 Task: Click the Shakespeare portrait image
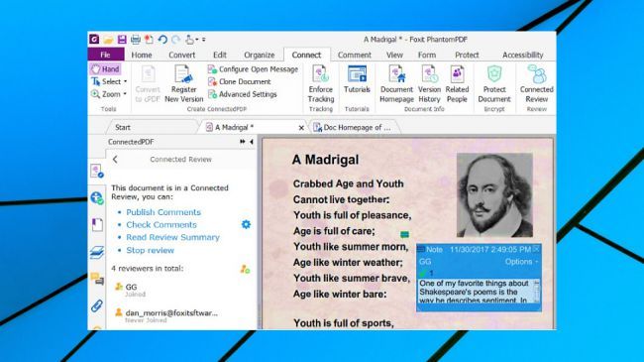(494, 195)
